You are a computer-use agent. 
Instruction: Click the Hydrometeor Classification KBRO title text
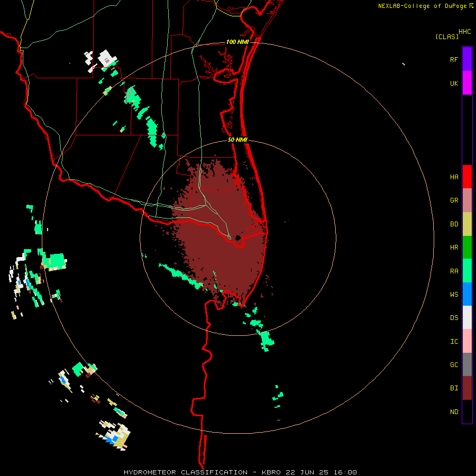pyautogui.click(x=240, y=472)
